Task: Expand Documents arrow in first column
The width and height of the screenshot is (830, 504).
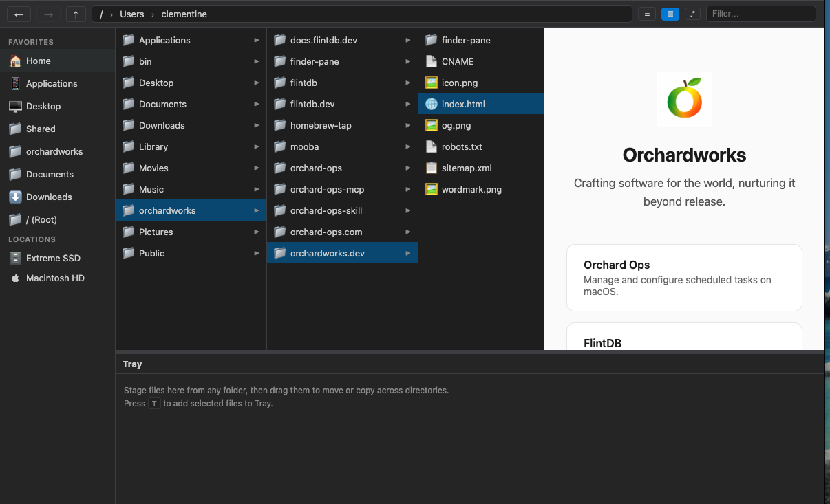Action: pos(257,105)
